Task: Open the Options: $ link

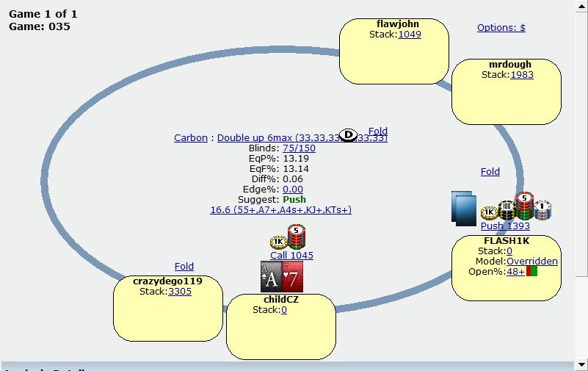Action: click(501, 28)
